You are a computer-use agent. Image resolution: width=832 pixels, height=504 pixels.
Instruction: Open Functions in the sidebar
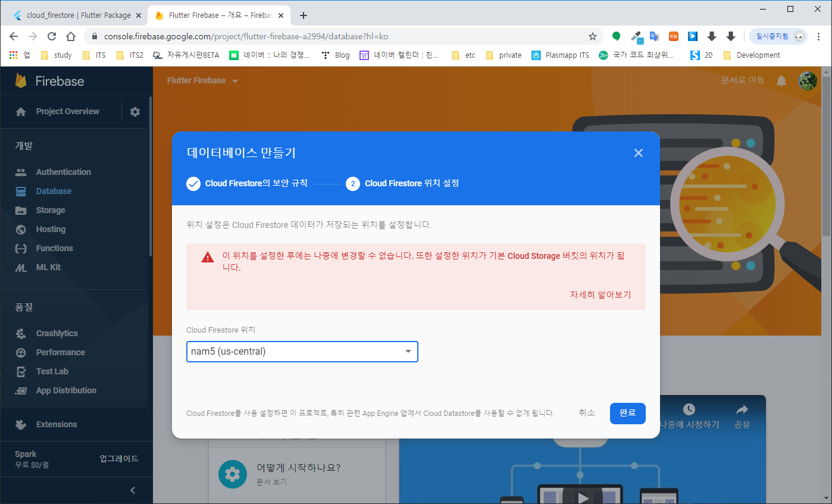pos(54,248)
